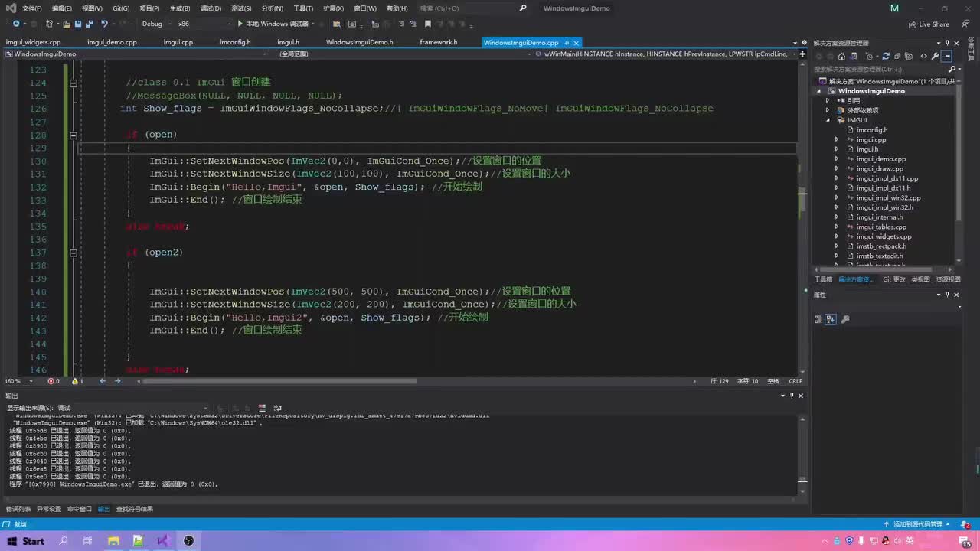Click the alphabetical sort icon in Properties panel

831,319
